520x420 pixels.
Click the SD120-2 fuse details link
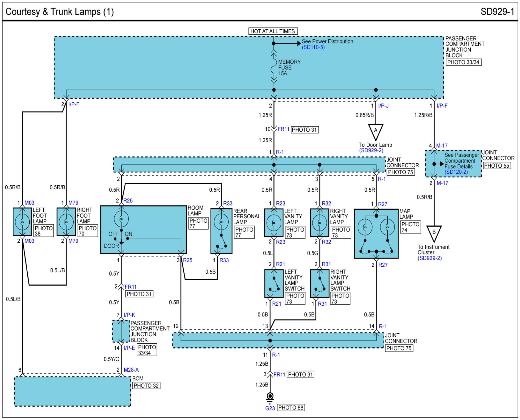[456, 172]
